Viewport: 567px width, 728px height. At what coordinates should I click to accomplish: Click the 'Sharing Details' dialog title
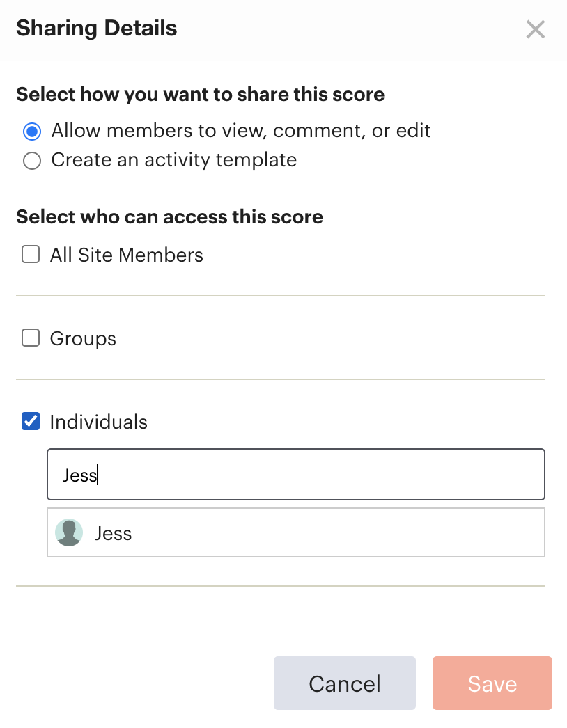97,29
